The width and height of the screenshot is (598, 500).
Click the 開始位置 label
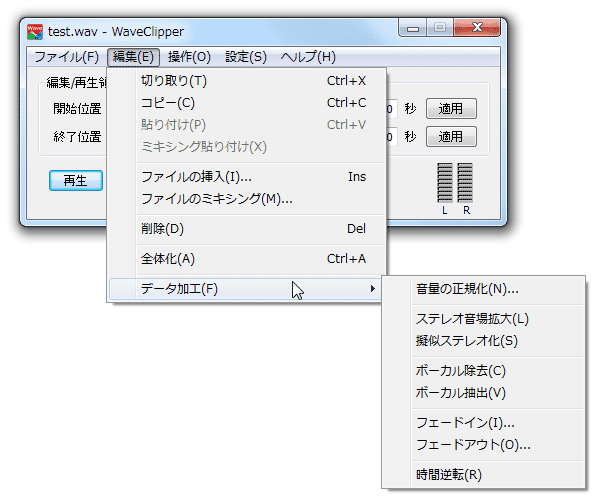[77, 109]
